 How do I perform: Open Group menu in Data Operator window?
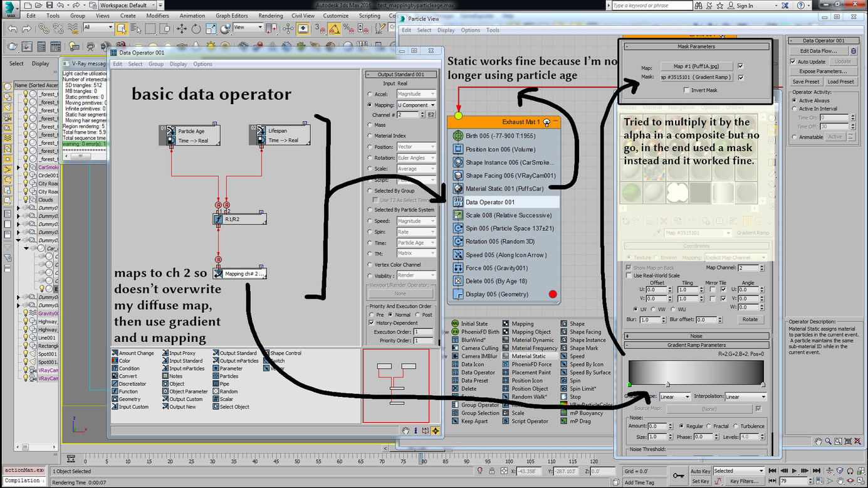tap(156, 64)
